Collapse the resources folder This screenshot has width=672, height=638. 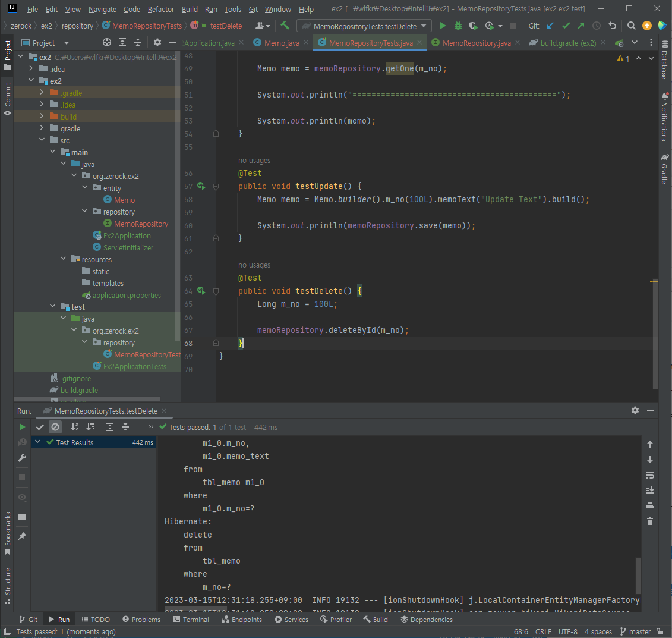tap(63, 259)
